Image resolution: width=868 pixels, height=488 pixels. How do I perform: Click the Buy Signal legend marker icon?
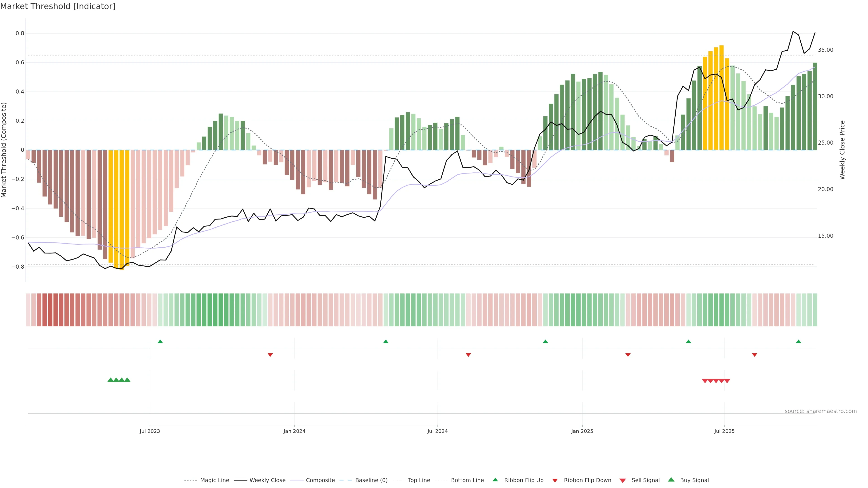671,480
